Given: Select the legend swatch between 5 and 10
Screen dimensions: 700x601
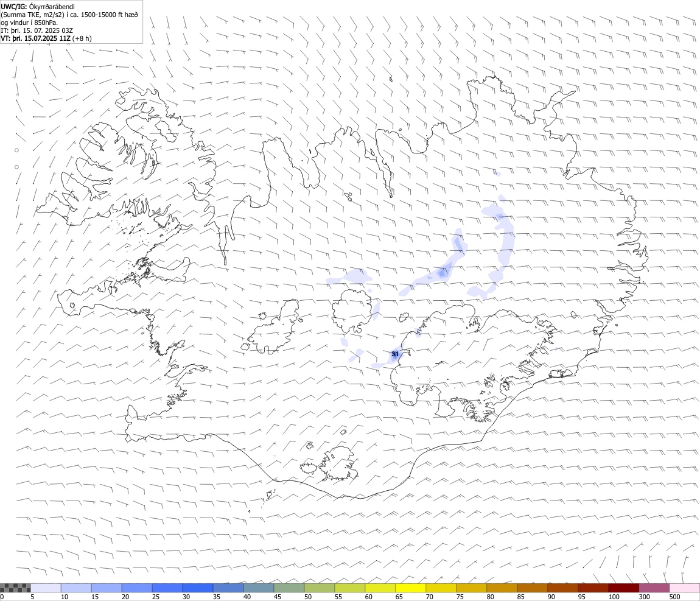Looking at the screenshot, I should 46,588.
